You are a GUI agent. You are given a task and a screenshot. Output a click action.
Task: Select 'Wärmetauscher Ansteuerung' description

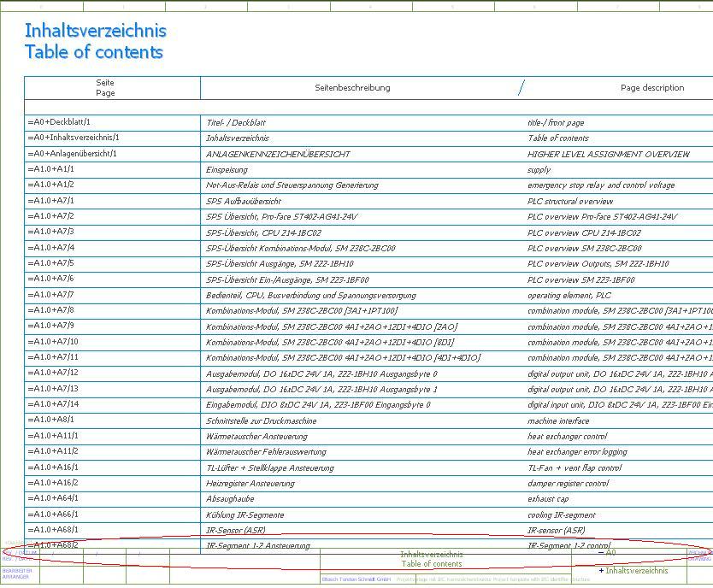pyautogui.click(x=256, y=437)
